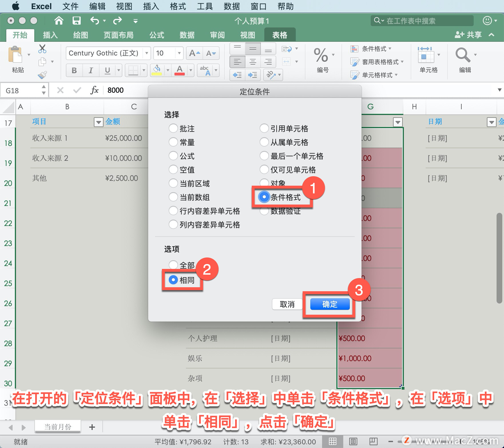Open 单元格 ribbon button
The height and width of the screenshot is (448, 504).
pos(428,60)
